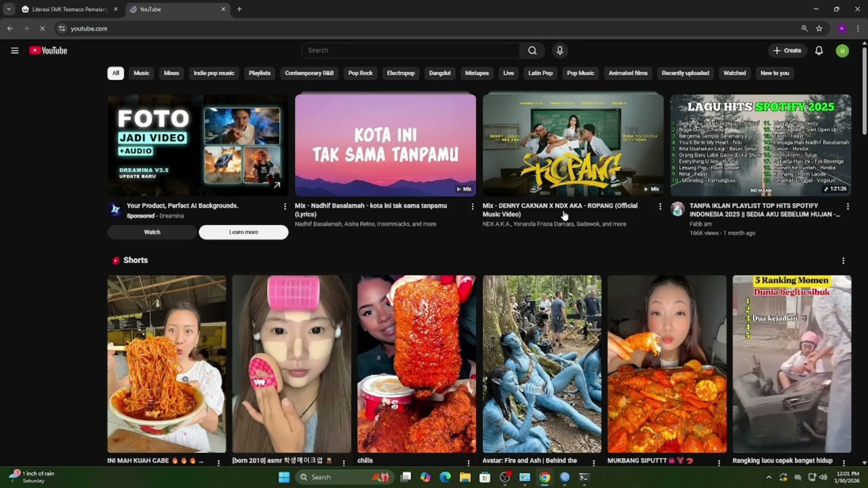
Task: Select the Playlists filter chip
Action: pos(260,73)
